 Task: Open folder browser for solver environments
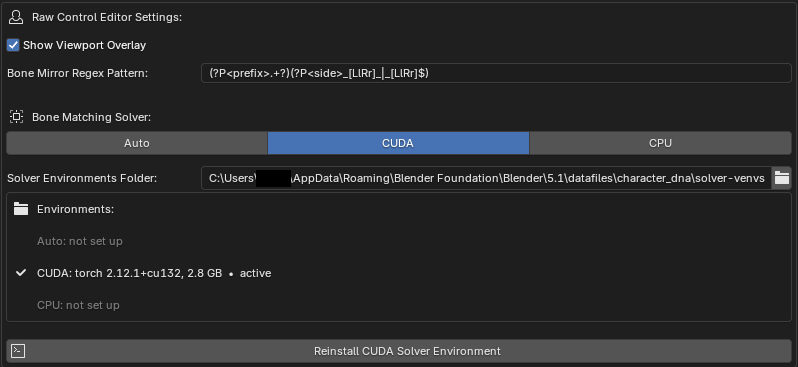click(782, 179)
